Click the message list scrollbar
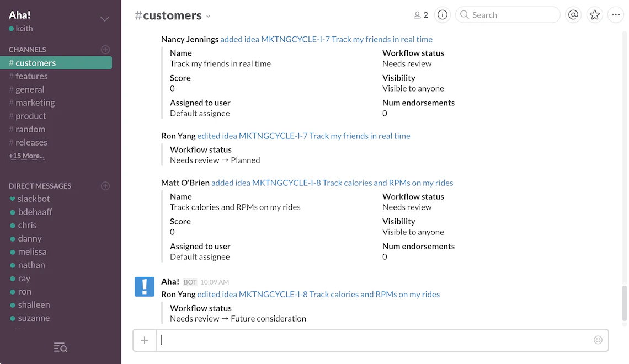Viewport: 629px width, 364px height. coord(625,302)
